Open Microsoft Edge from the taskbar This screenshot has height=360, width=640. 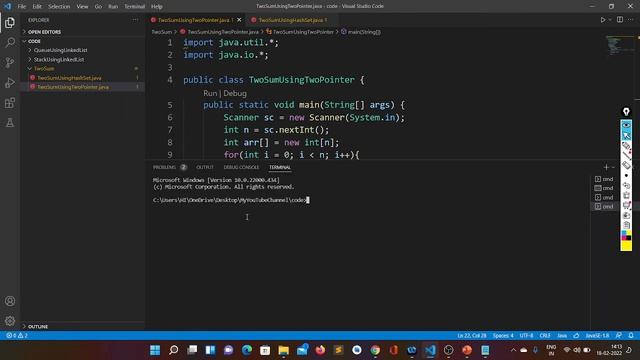click(x=247, y=350)
